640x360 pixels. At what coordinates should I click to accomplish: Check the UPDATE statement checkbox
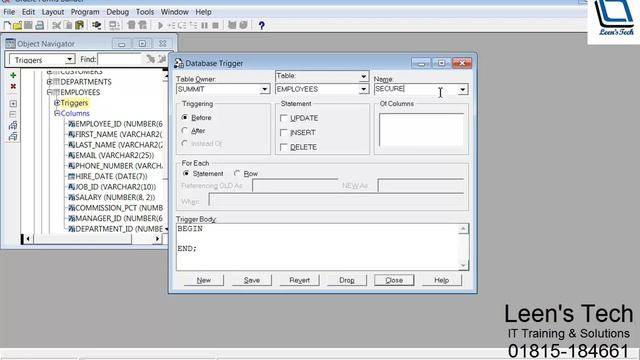point(284,118)
